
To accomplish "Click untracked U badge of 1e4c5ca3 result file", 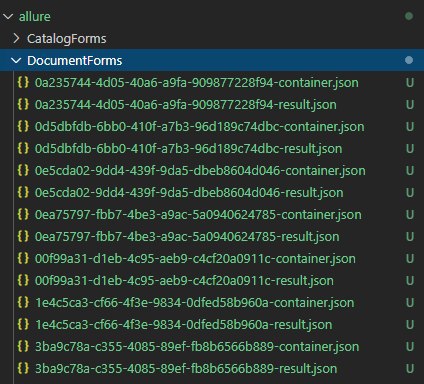I will [x=410, y=325].
